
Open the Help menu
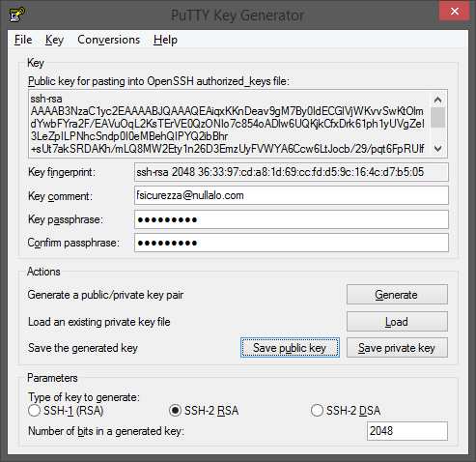tap(165, 40)
